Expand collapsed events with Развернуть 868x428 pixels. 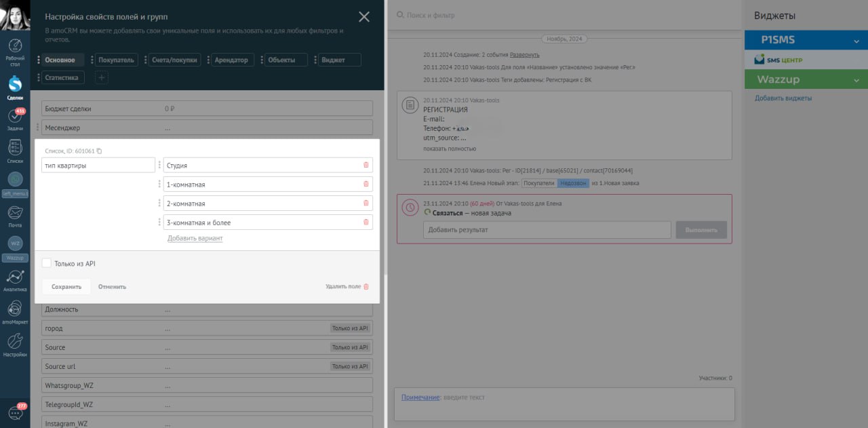click(524, 54)
